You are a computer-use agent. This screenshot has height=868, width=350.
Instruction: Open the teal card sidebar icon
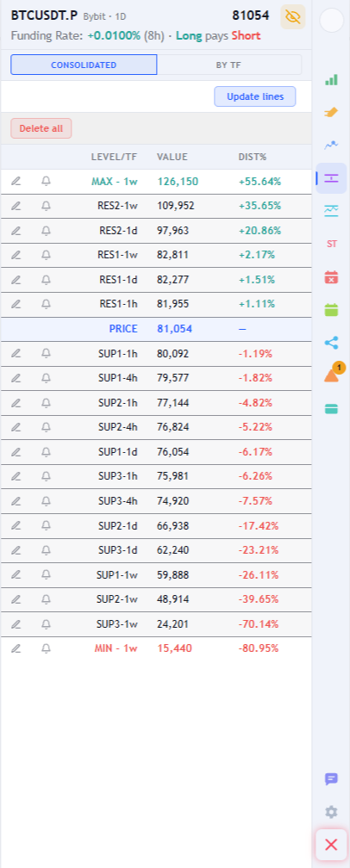click(x=331, y=408)
